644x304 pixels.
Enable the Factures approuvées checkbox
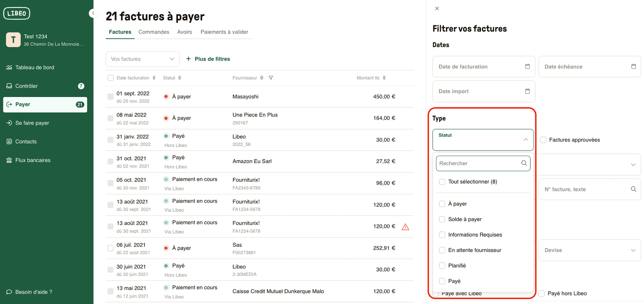click(x=543, y=140)
